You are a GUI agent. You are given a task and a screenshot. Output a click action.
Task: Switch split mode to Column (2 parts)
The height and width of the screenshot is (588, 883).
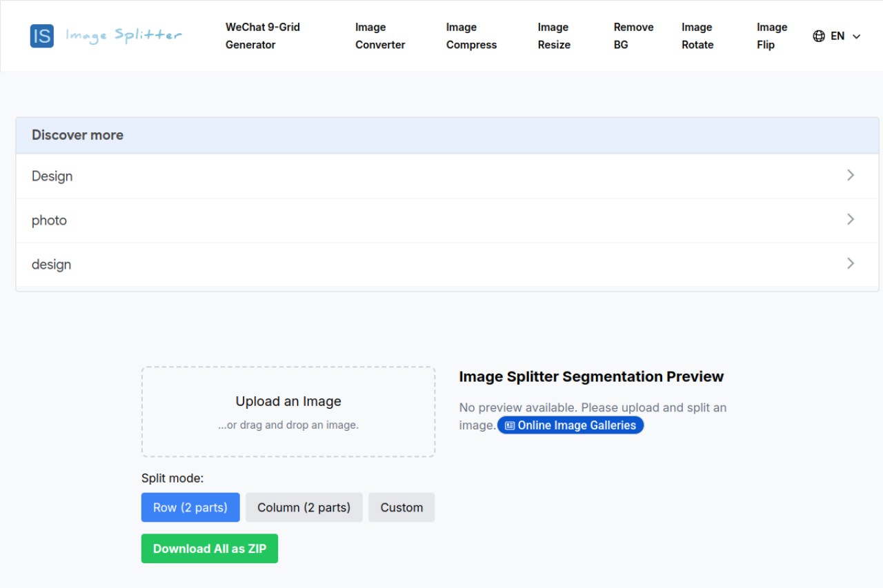pos(304,507)
